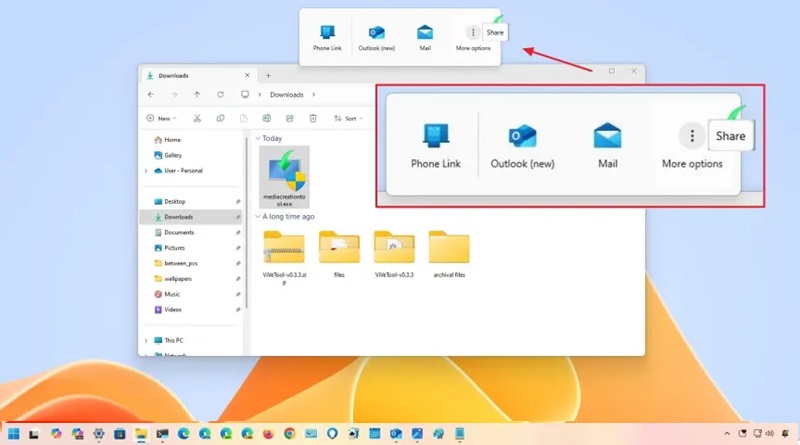The image size is (800, 445).
Task: Refresh the Downloads folder view
Action: point(220,94)
